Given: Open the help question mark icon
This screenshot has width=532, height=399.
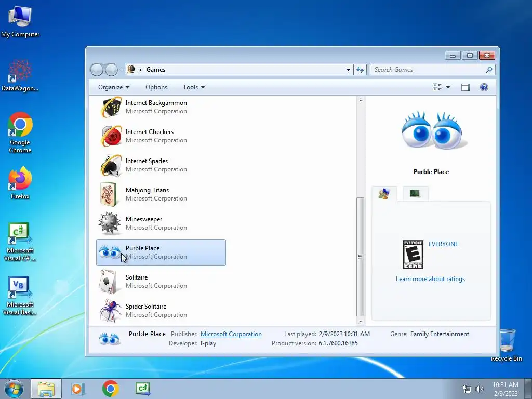Looking at the screenshot, I should tap(484, 87).
